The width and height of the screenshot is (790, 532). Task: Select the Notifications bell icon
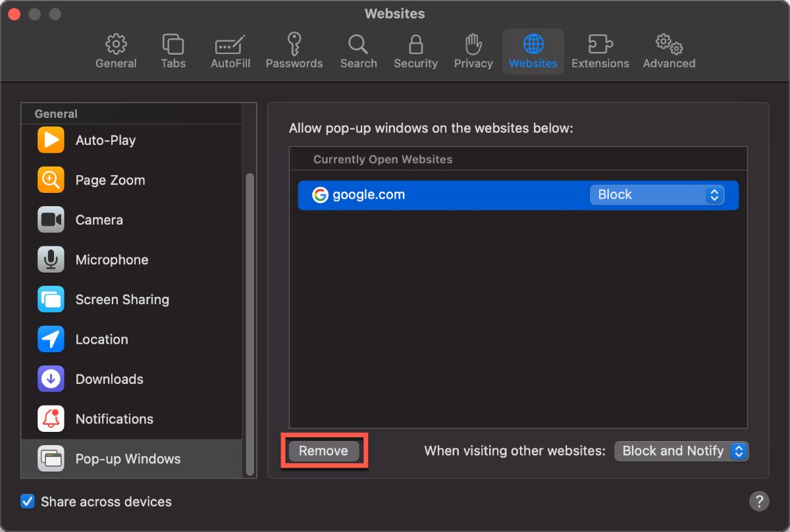(51, 419)
